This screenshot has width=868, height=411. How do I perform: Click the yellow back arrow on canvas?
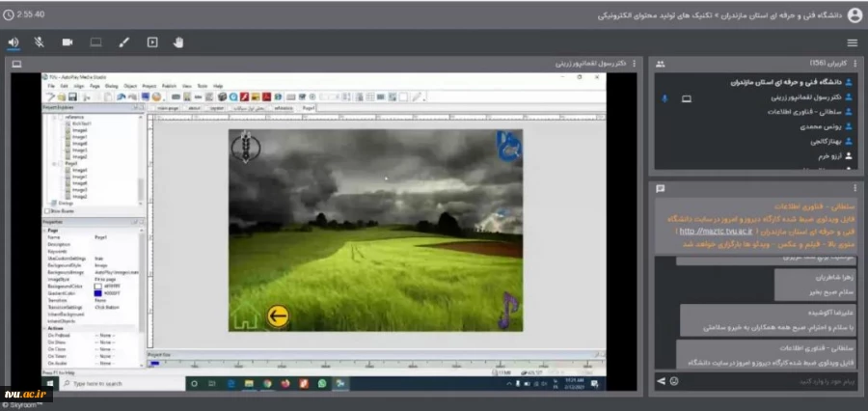tap(278, 315)
